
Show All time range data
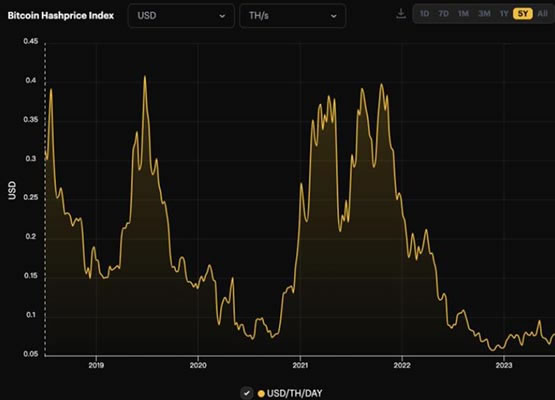(542, 14)
